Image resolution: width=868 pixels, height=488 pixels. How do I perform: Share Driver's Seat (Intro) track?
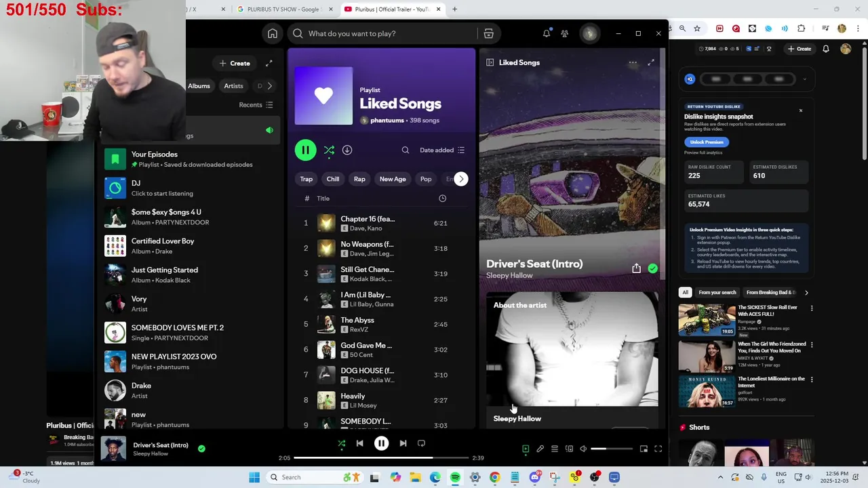[636, 268]
